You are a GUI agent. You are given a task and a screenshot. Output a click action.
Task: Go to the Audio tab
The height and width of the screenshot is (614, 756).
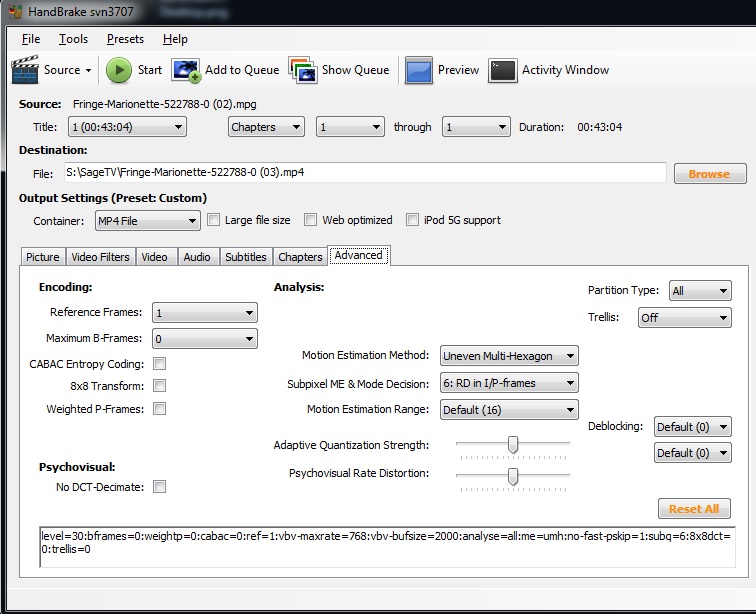click(197, 257)
